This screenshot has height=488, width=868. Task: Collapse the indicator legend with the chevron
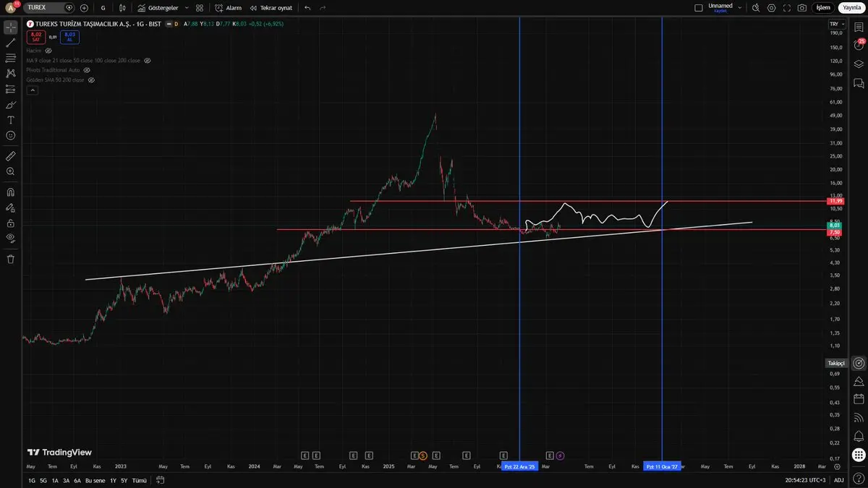32,90
